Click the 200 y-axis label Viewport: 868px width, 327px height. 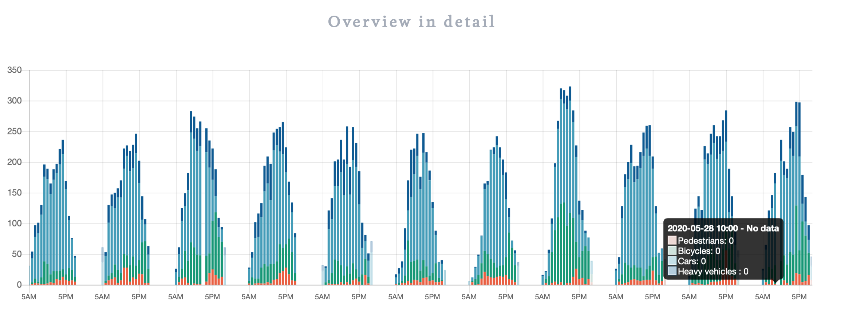tap(15, 162)
